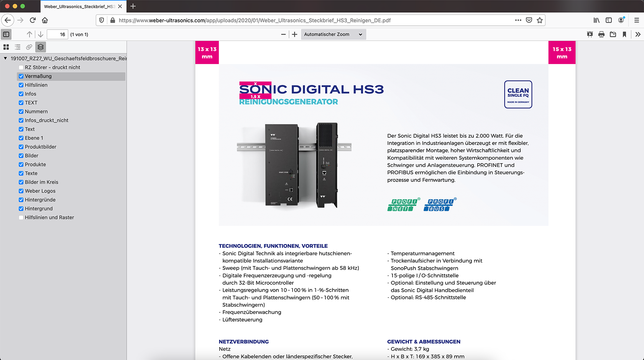The image size is (644, 360).
Task: Expand the PDF tools overflow menu
Action: tap(638, 35)
